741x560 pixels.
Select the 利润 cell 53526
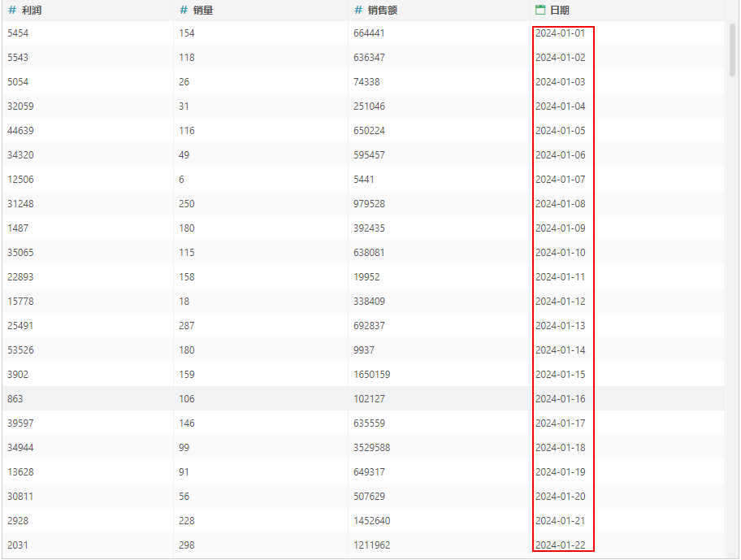pos(21,350)
